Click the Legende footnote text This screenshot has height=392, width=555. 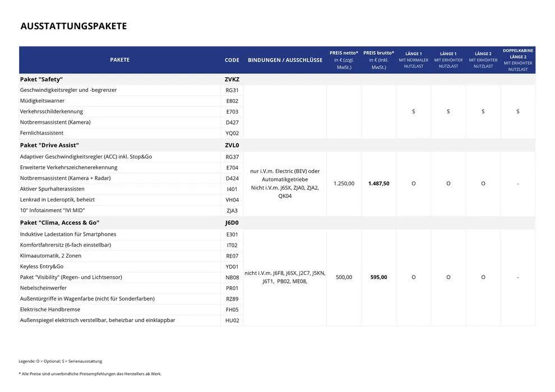pyautogui.click(x=61, y=361)
